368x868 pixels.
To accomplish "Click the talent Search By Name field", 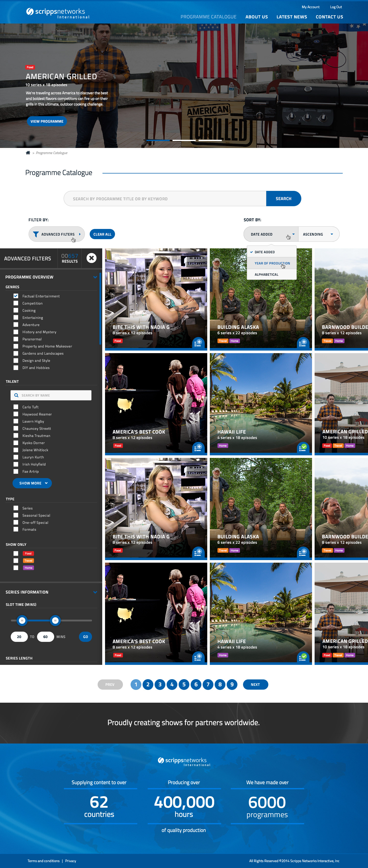I will point(51,395).
